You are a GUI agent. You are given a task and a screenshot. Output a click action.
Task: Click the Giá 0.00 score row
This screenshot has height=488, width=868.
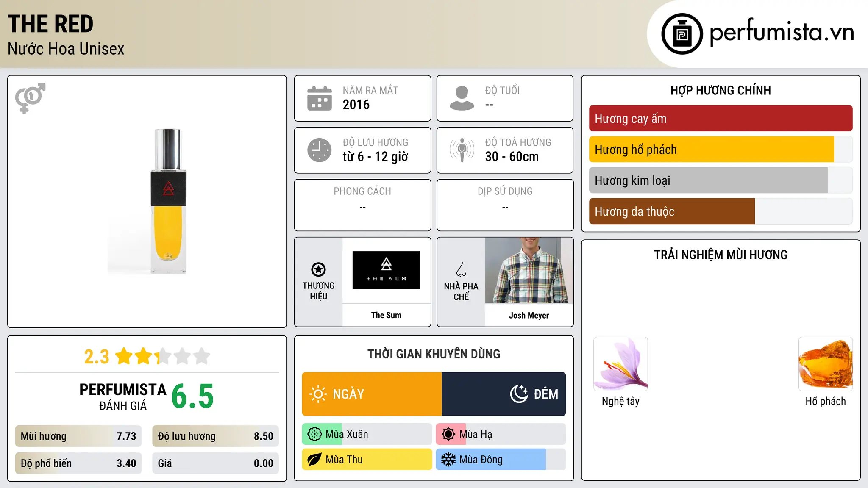[216, 463]
